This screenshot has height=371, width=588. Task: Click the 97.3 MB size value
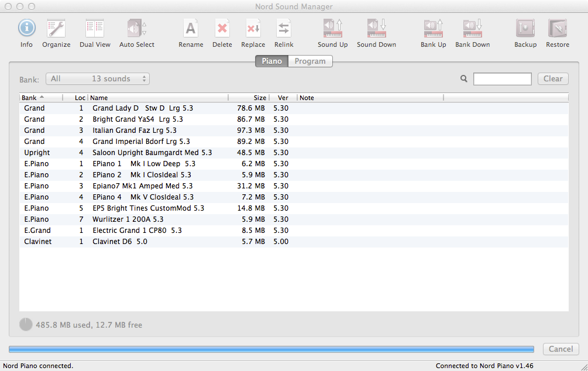[251, 130]
